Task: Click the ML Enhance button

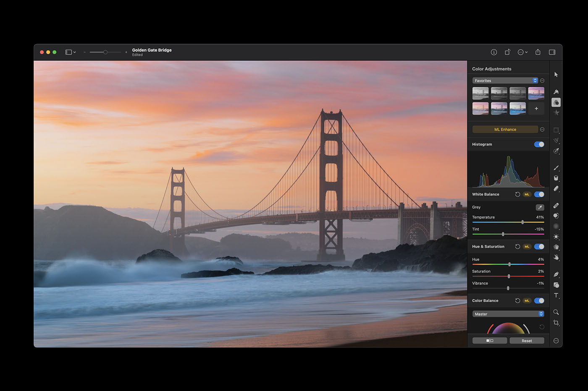Action: [x=505, y=129]
